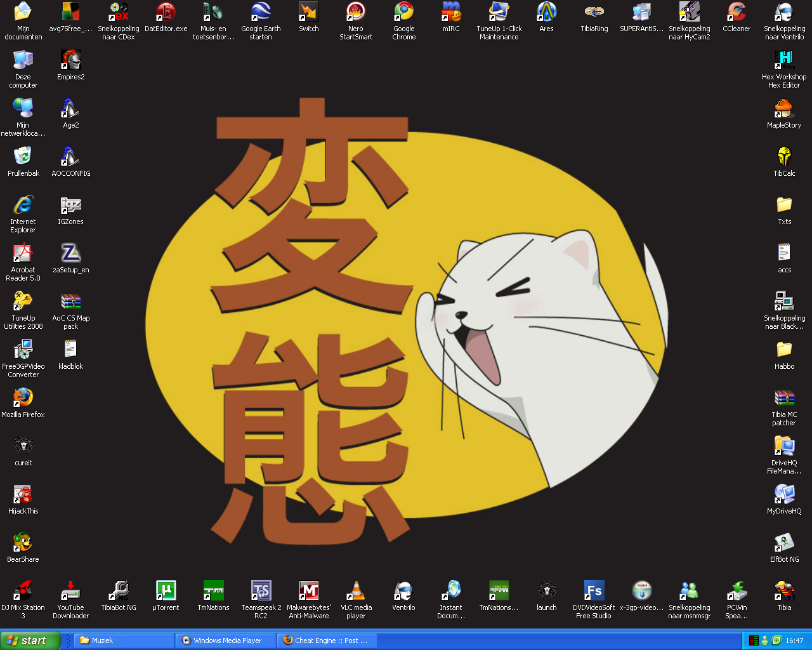Switch to Cheat Engine Firefox taskbar button
Viewport: 812px width, 650px height.
click(327, 640)
